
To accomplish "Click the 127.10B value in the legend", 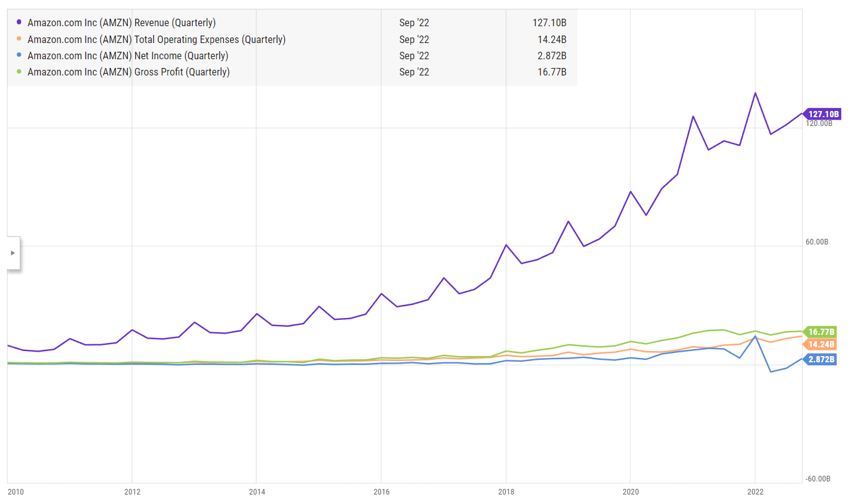I will point(549,23).
